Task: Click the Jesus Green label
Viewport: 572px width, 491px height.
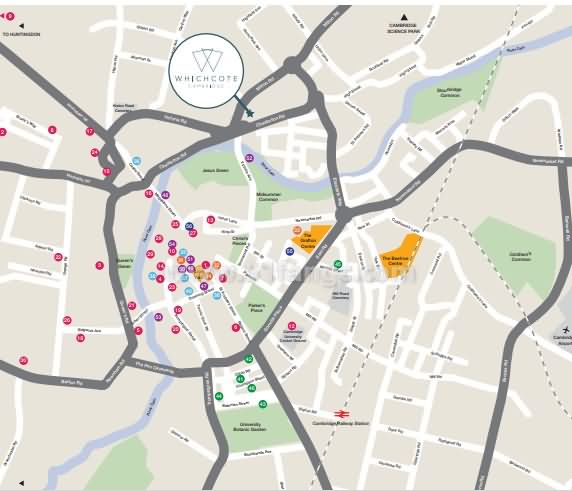Action: [216, 170]
